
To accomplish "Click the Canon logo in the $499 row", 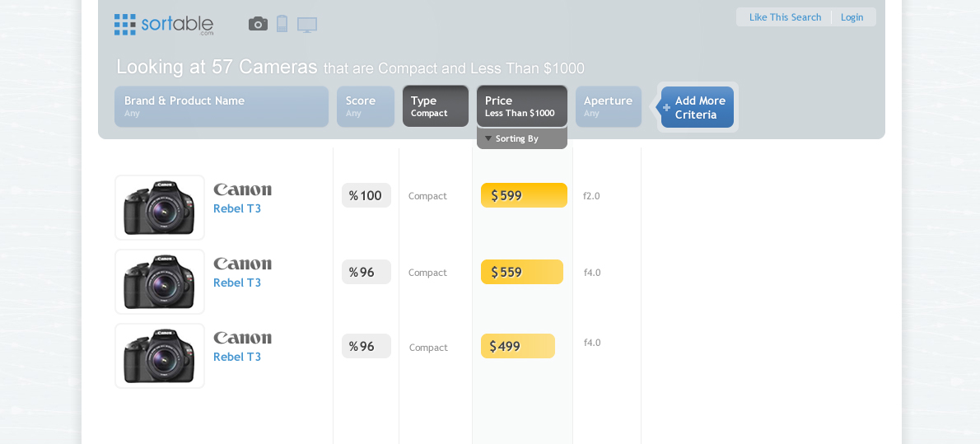I will pos(242,338).
